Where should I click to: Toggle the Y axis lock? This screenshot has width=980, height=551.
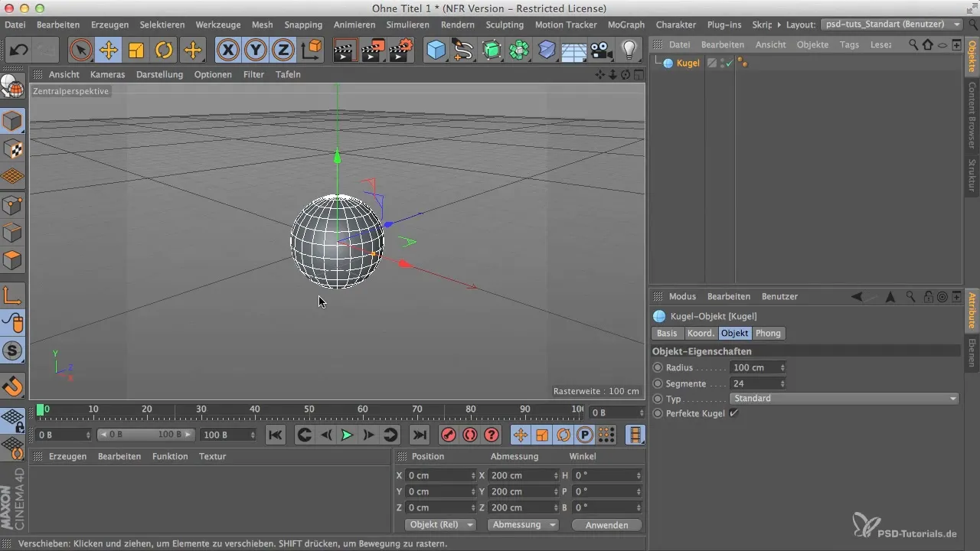[256, 51]
